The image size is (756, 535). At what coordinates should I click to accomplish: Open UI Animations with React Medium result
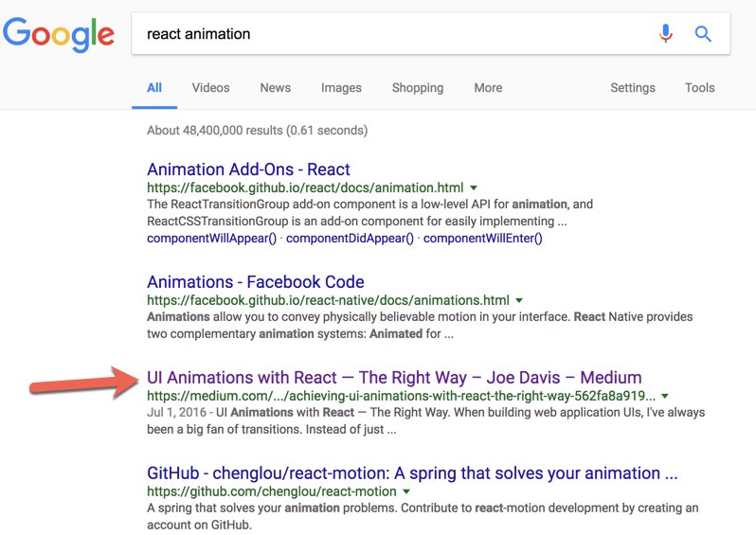click(394, 378)
